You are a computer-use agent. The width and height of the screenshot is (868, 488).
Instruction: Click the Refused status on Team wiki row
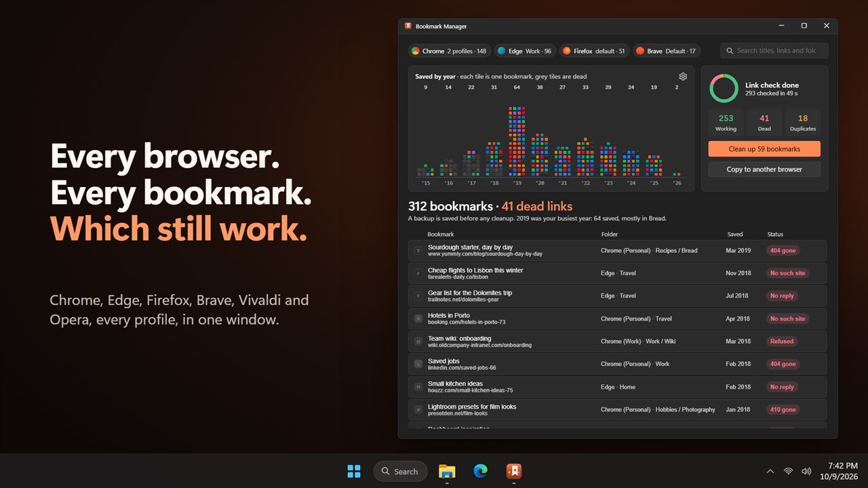782,342
